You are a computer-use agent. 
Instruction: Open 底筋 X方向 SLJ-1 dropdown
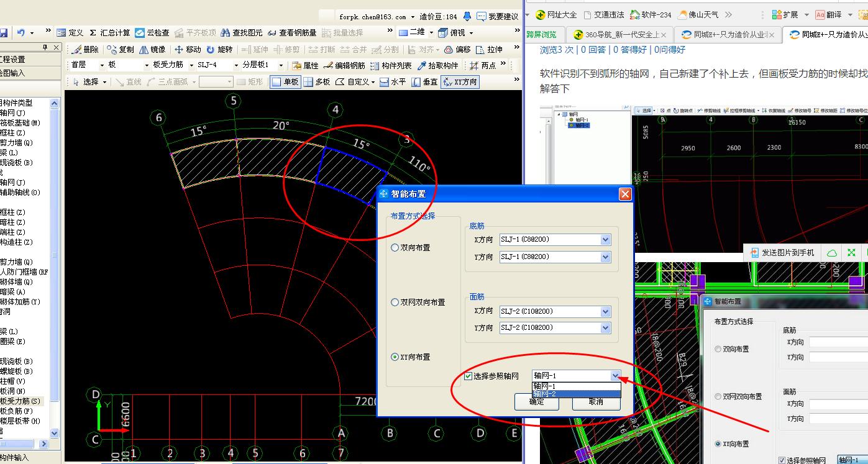(606, 240)
